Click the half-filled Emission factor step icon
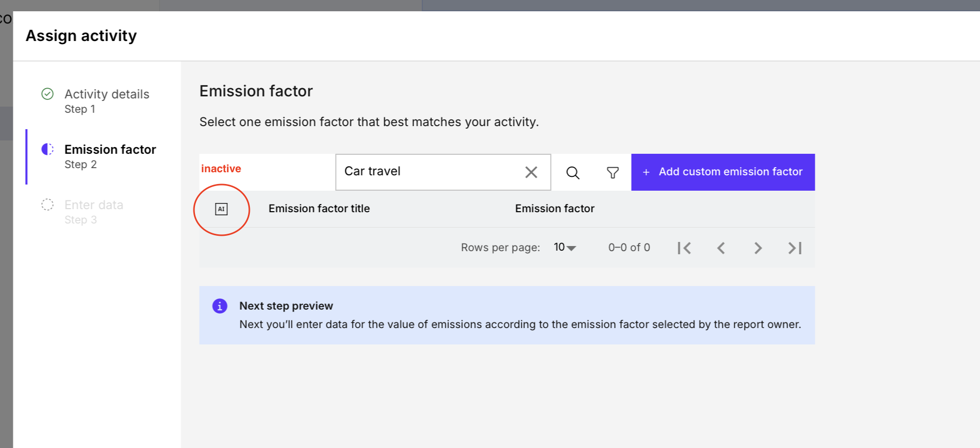Viewport: 980px width, 448px height. point(47,149)
